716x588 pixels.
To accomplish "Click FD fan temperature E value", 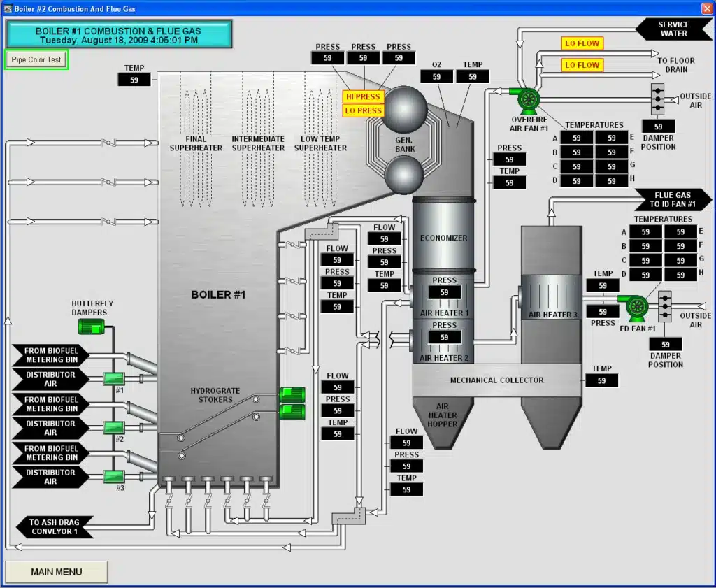I will [680, 232].
